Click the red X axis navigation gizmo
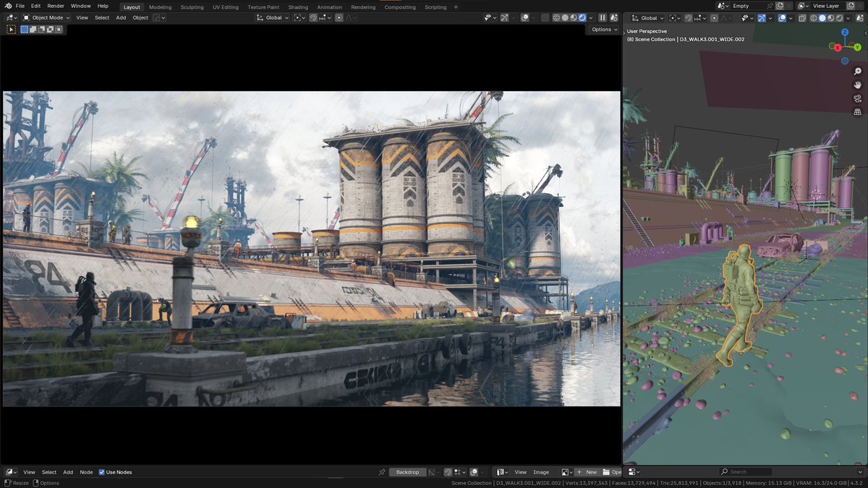This screenshot has height=488, width=868. coord(838,48)
